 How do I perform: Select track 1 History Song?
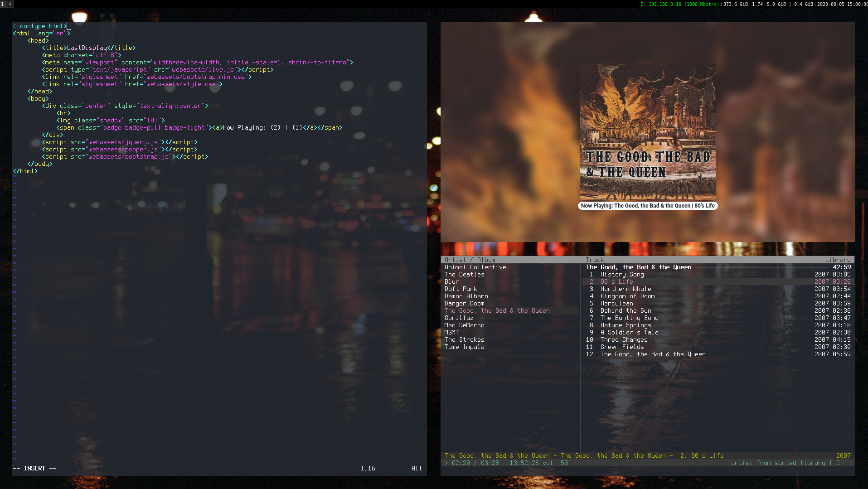coord(718,275)
